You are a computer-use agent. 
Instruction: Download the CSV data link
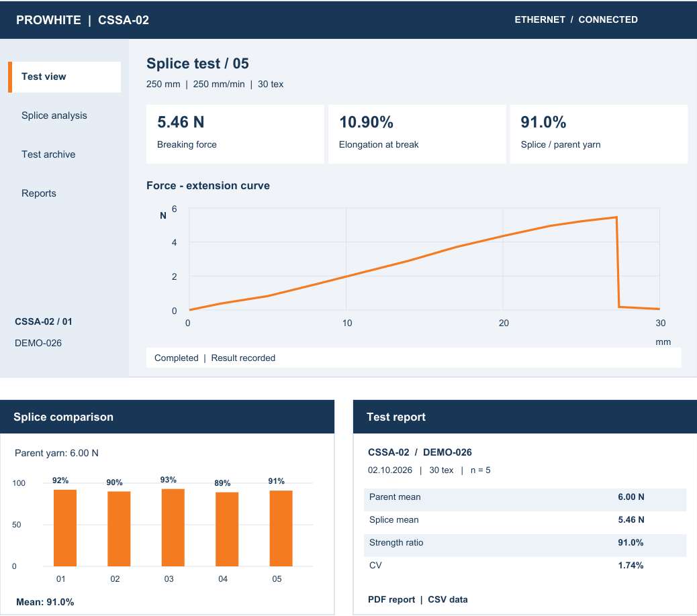coord(448,600)
